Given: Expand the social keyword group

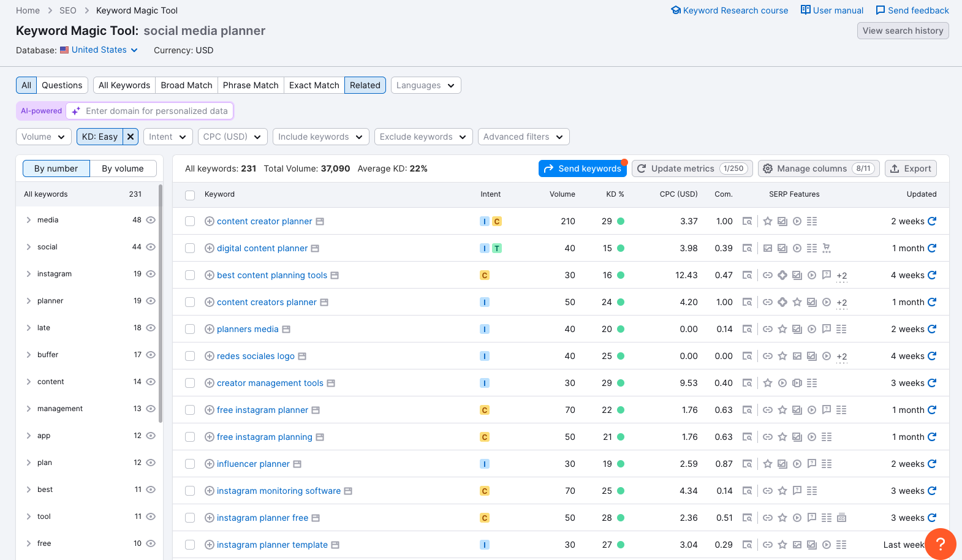Looking at the screenshot, I should [x=28, y=247].
